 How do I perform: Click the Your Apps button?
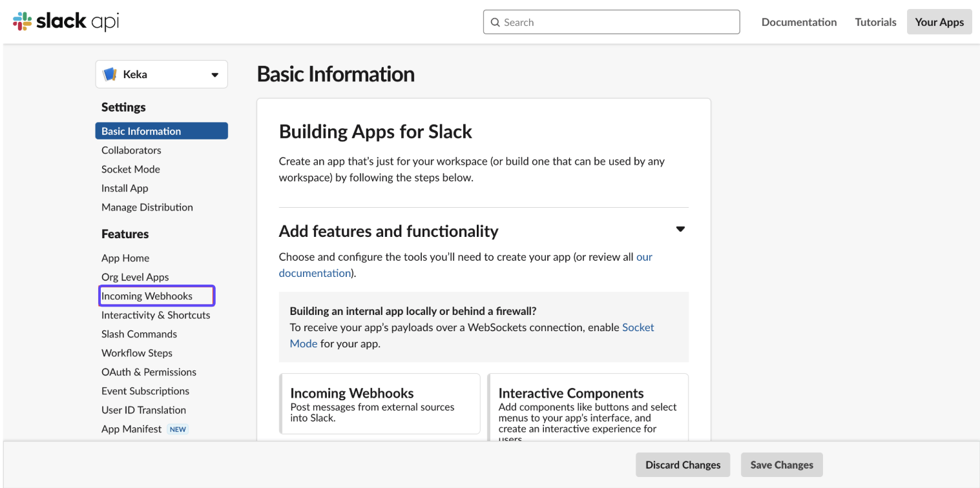(939, 22)
